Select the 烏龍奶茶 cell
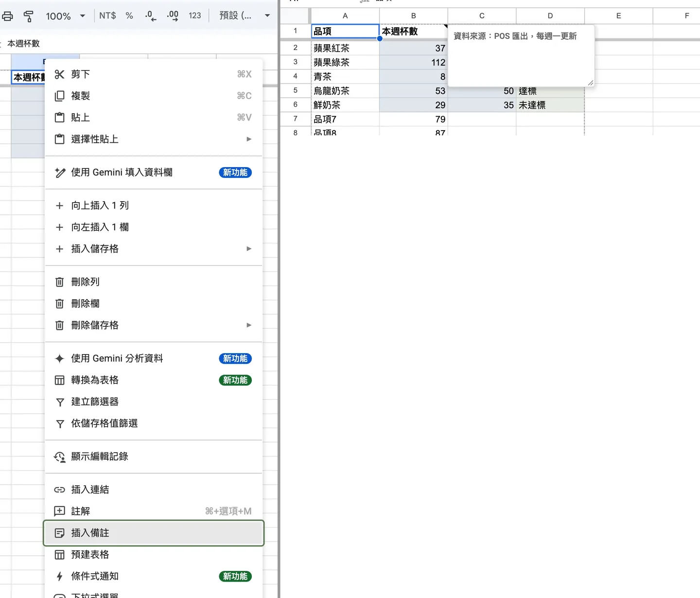The image size is (700, 598). point(345,91)
